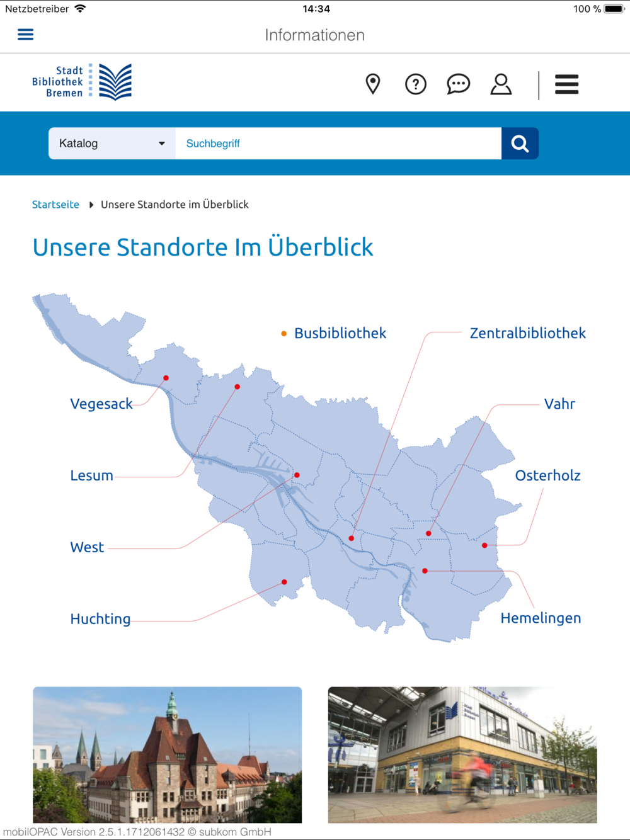Select Lesum location label
630x840 pixels.
(91, 475)
